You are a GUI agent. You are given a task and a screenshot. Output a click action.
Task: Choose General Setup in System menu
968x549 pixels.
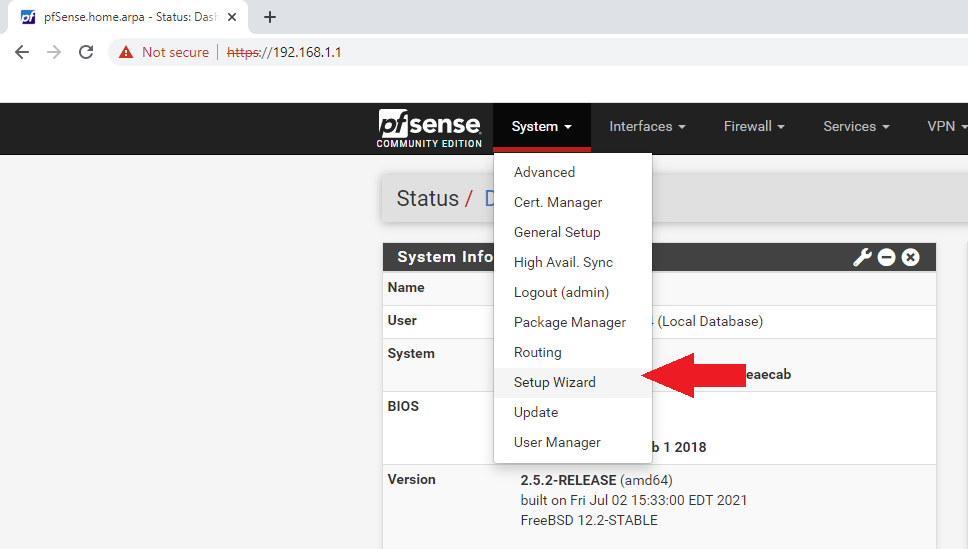(x=572, y=232)
